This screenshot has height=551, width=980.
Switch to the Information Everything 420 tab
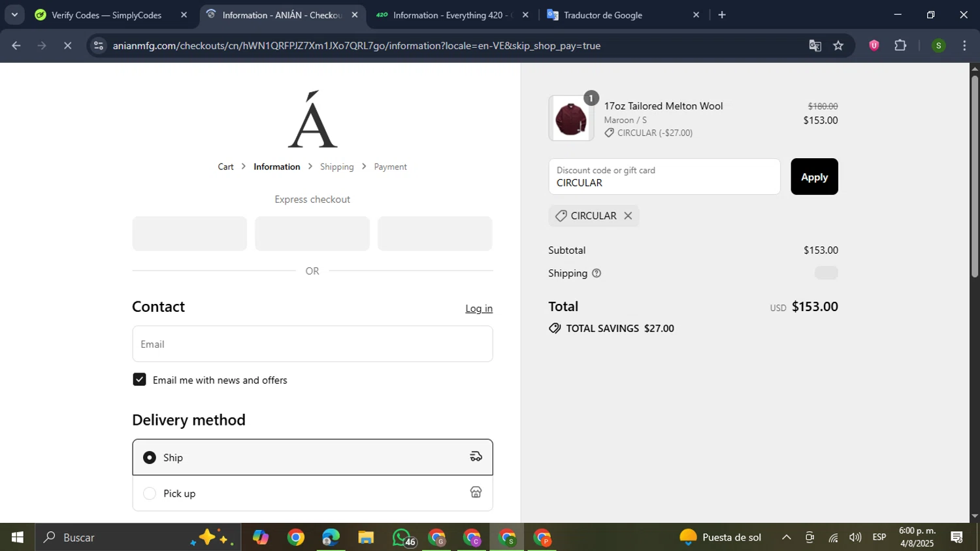coord(452,14)
